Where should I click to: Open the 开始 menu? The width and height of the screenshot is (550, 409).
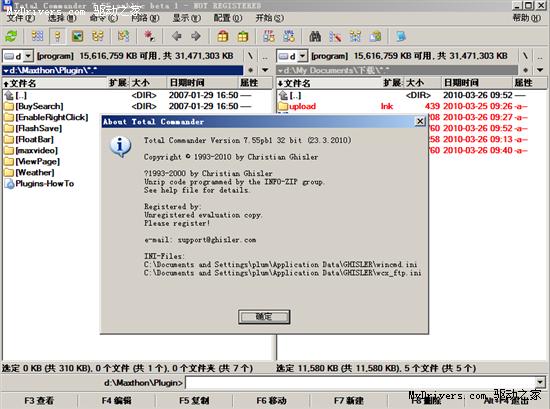click(270, 18)
